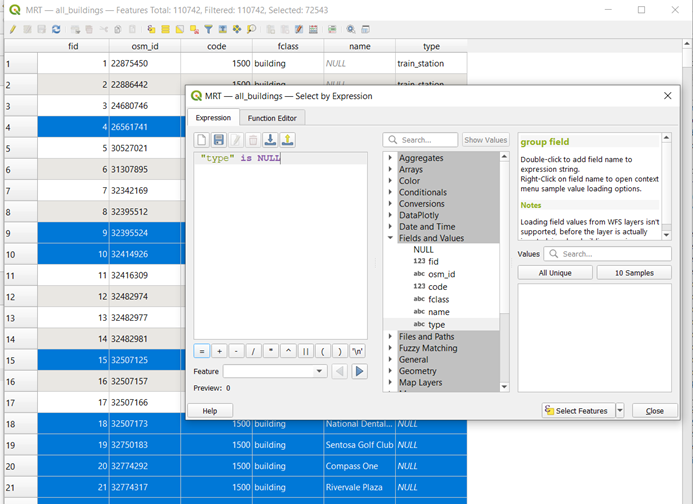This screenshot has height=504, width=693.
Task: Export user expressions with the upload-arrow icon
Action: 287,140
